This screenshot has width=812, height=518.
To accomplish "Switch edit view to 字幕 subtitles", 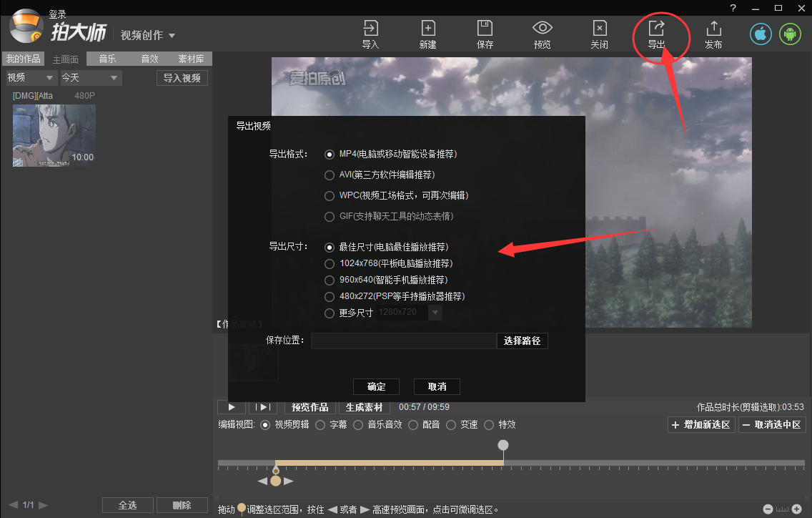I will tap(320, 424).
